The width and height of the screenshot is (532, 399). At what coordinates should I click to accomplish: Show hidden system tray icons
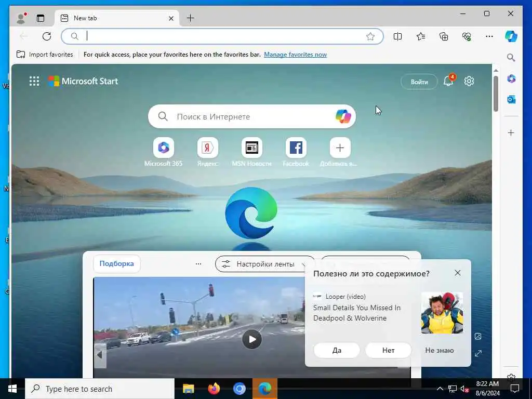[x=440, y=389]
